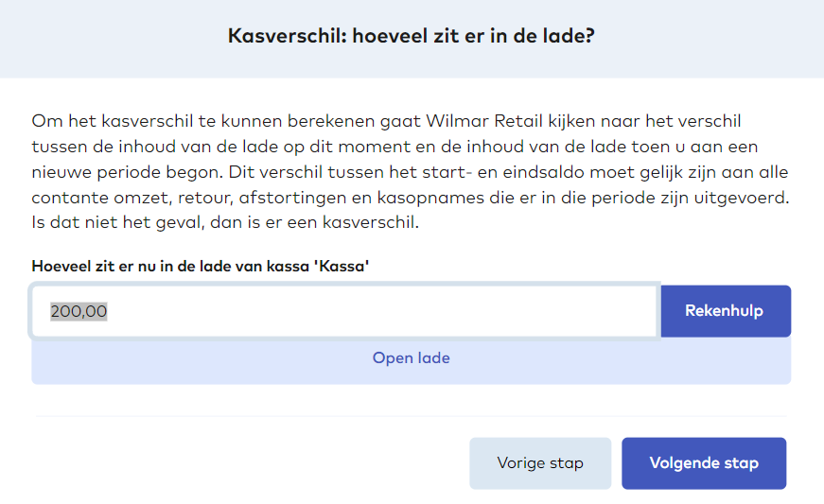Click the 'Kasverschil: hoeveel zit er in de lade?' heading
Viewport: 824px width, 504px height.
[417, 37]
